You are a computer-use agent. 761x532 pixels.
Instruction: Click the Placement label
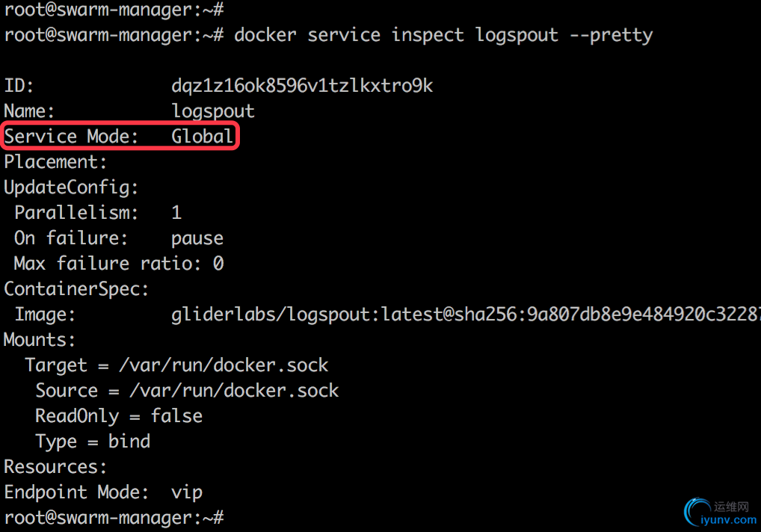tap(55, 162)
